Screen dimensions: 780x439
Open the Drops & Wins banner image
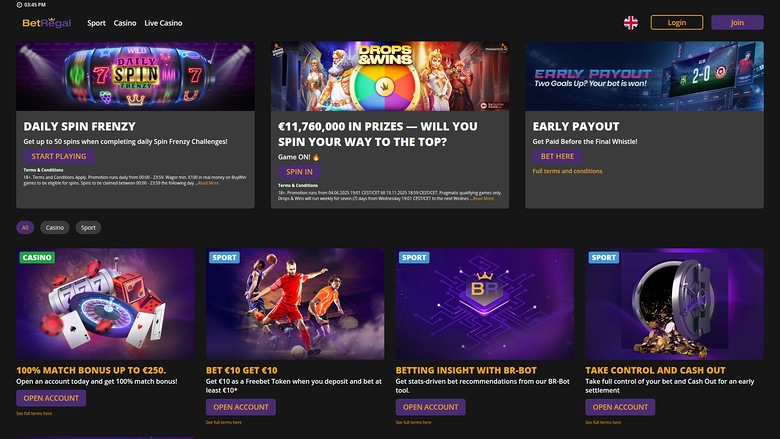tap(390, 76)
